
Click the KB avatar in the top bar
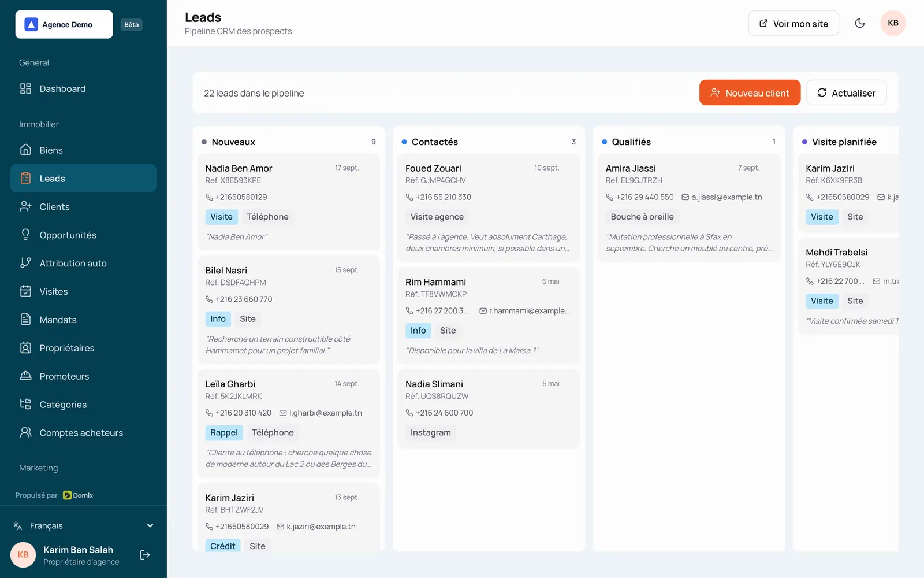[893, 23]
